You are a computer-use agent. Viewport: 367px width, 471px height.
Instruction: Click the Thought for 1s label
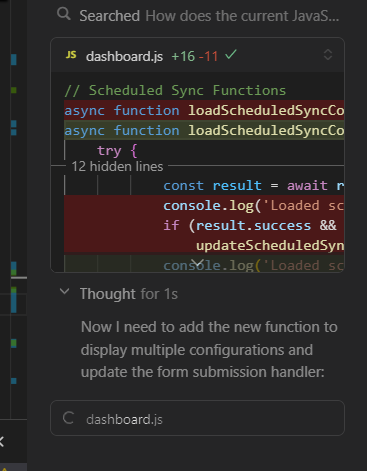(129, 294)
